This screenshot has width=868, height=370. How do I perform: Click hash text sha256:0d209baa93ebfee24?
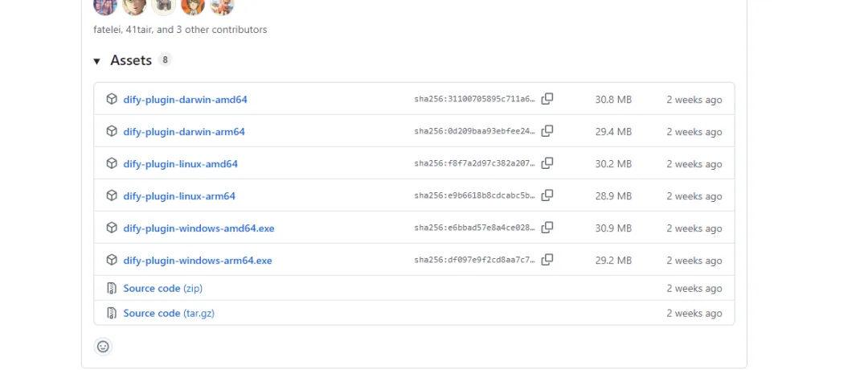pyautogui.click(x=475, y=132)
